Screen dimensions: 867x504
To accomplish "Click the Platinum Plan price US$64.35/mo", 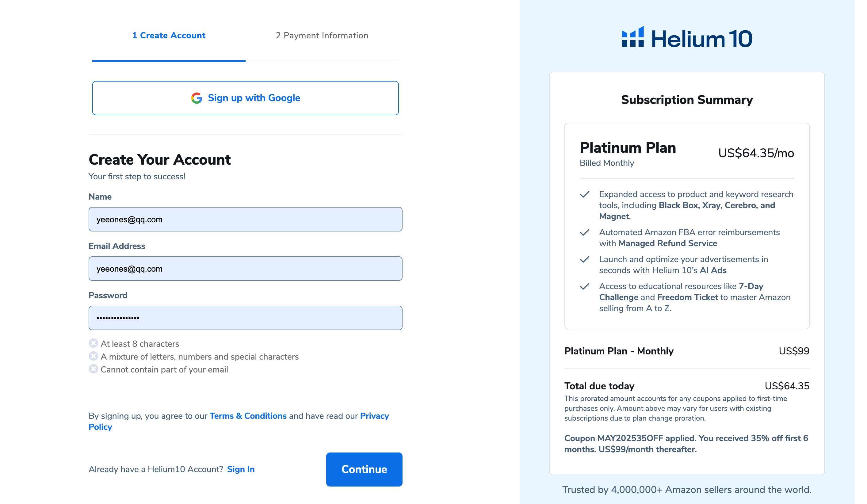I will (x=756, y=153).
